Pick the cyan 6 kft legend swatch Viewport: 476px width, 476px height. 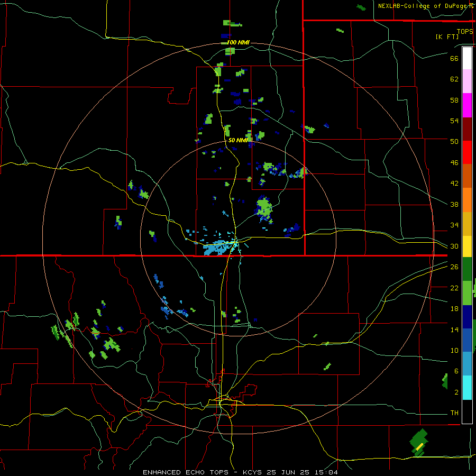[x=467, y=388]
